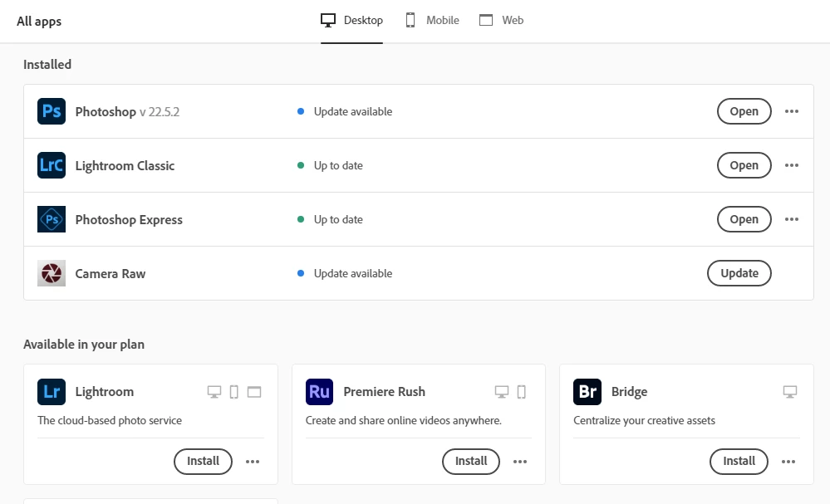Click the Premiere Rush card title

pos(385,392)
